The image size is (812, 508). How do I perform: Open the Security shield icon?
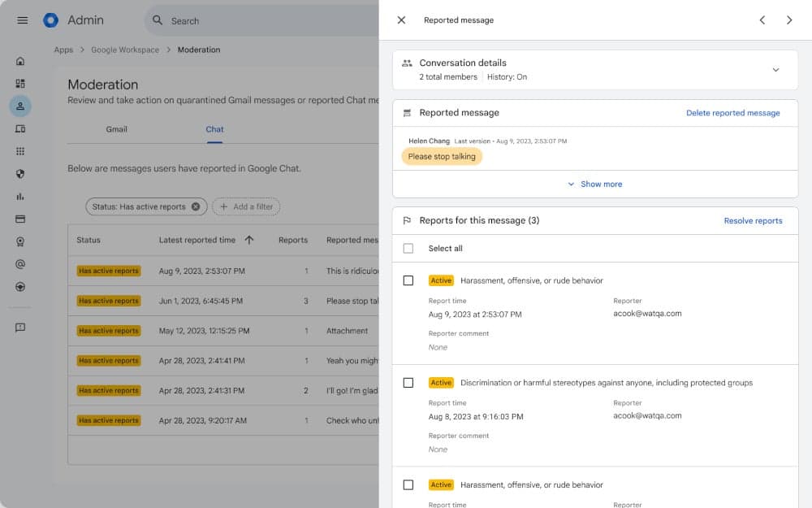21,173
